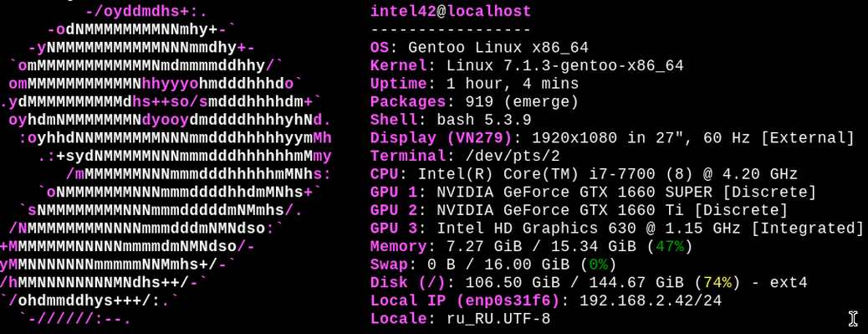Click the dashed separator line under the hostname
The image size is (868, 334).
[x=451, y=29]
